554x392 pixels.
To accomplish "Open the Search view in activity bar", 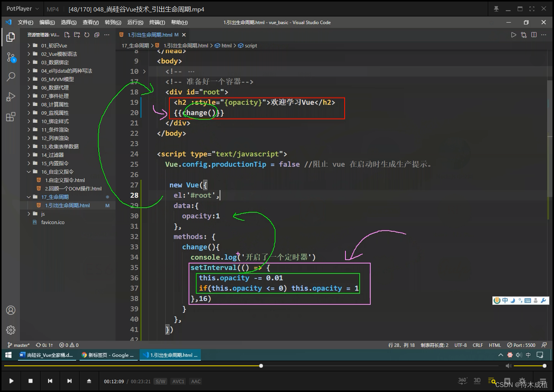I will pos(11,76).
